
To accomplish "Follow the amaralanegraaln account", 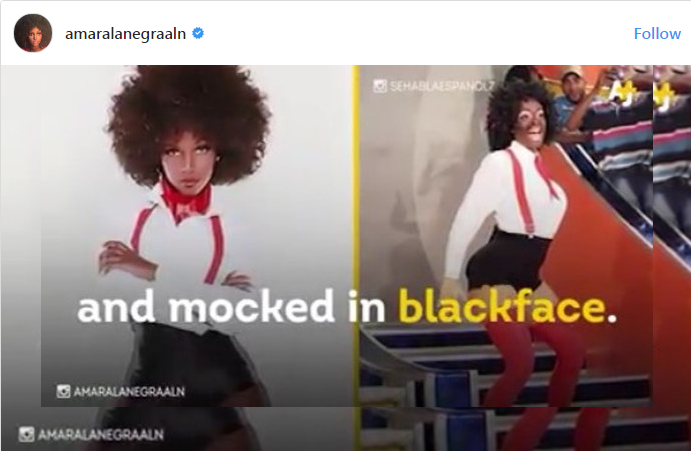I will click(657, 34).
